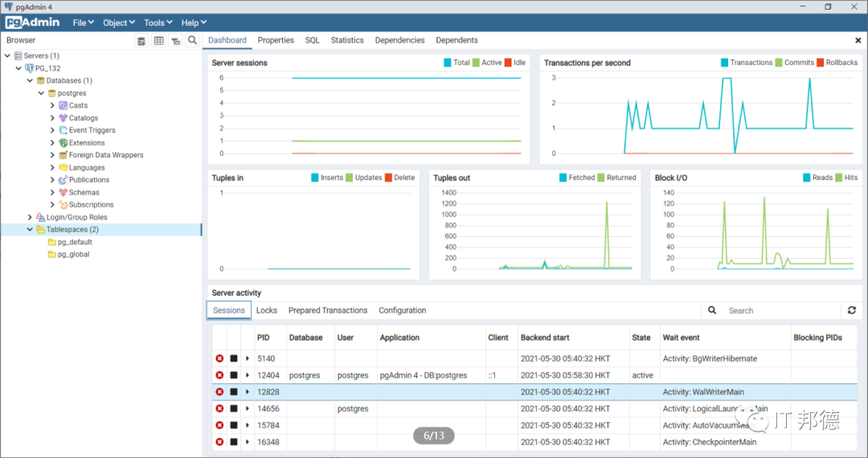868x458 pixels.
Task: Cancel active query for PID 15784
Action: tap(234, 425)
